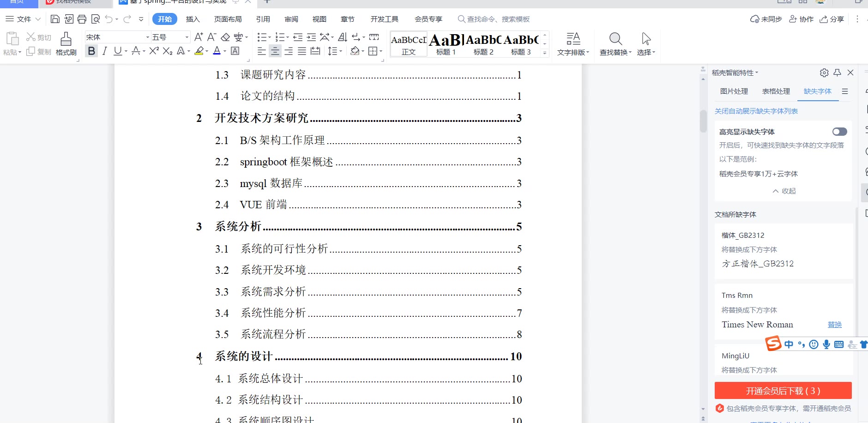Viewport: 868px width, 423px height.
Task: Apply the 标题 1 style thumbnail
Action: 446,44
